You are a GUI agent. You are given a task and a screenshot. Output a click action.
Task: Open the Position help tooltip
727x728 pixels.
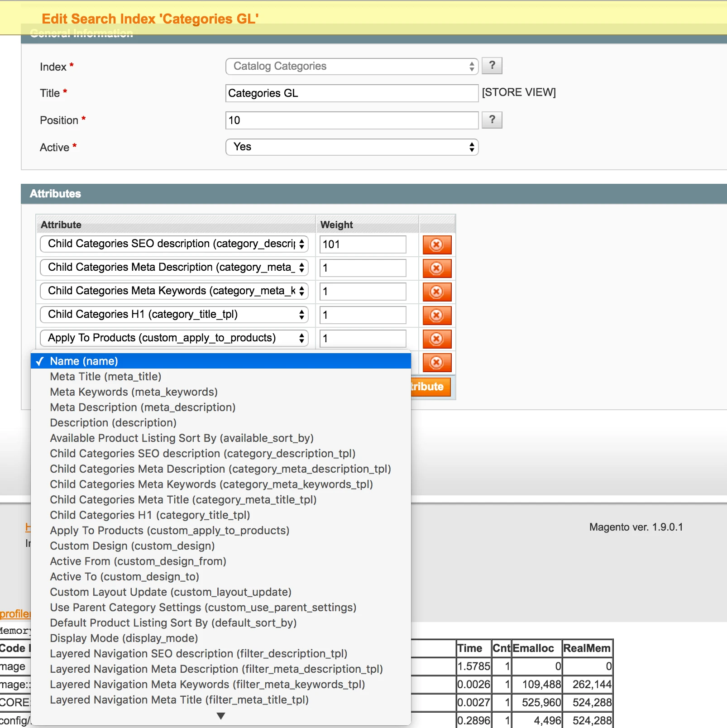[492, 120]
